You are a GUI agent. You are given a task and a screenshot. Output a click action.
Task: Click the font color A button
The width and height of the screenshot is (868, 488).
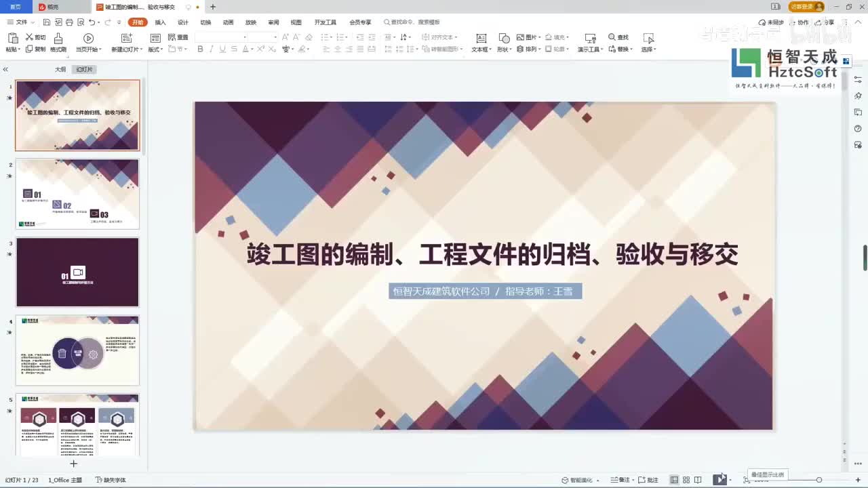coord(244,49)
